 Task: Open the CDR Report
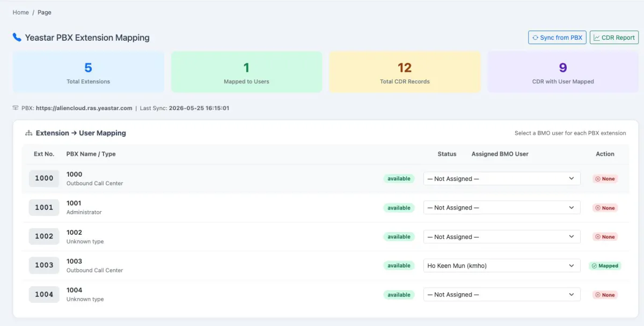click(614, 38)
